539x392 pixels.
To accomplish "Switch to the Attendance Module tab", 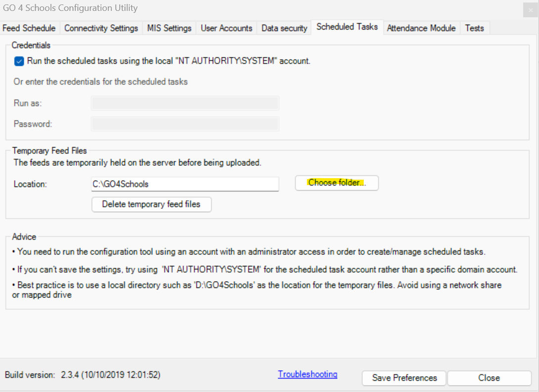I will (421, 28).
